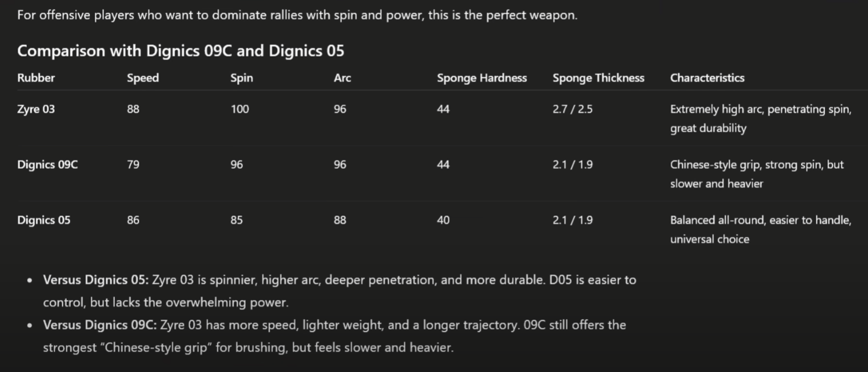868x372 pixels.
Task: Click the Rubber column header
Action: (x=36, y=78)
